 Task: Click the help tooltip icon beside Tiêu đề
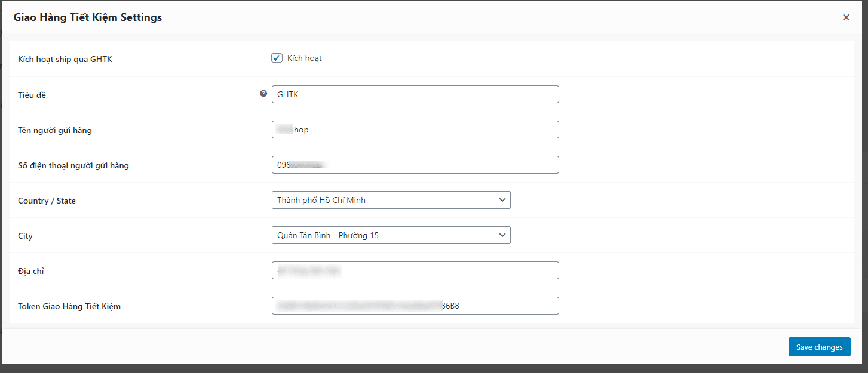click(263, 94)
